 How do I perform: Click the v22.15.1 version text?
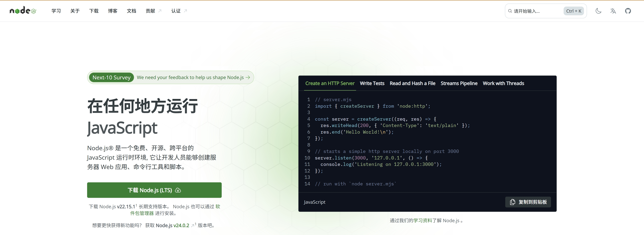click(126, 207)
